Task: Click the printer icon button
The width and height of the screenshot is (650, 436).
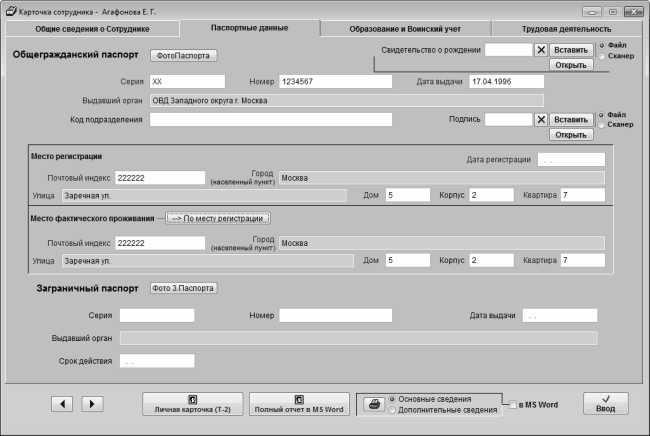Action: tap(374, 404)
